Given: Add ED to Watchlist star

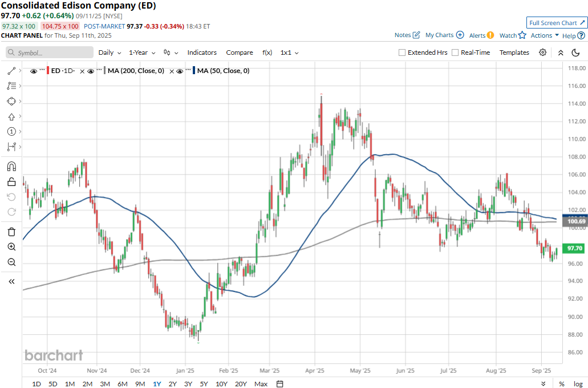Looking at the screenshot, I should click(513, 35).
